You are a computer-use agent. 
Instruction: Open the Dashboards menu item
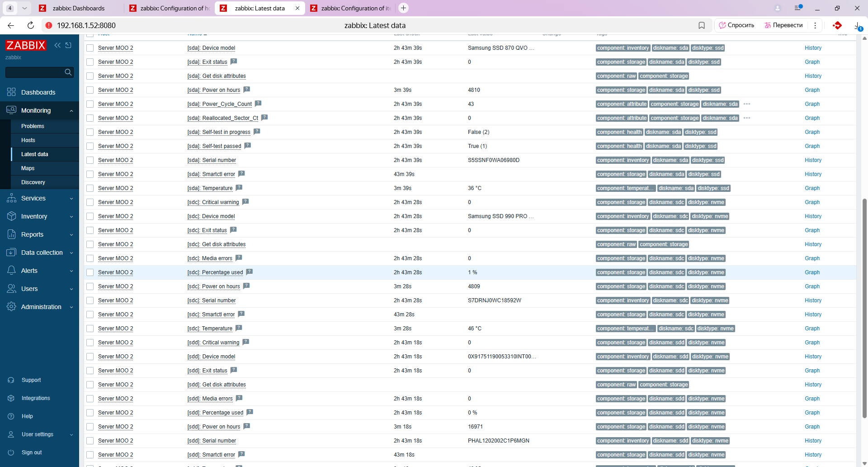click(x=39, y=92)
